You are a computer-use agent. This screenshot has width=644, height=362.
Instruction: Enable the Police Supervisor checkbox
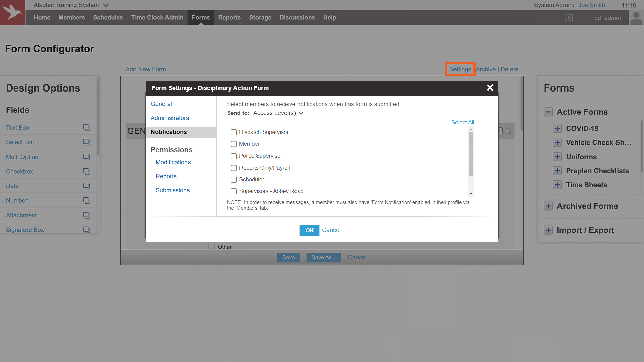point(234,156)
